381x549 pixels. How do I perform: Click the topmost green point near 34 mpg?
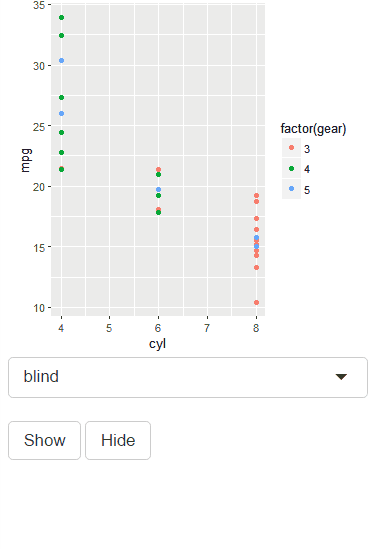click(62, 18)
